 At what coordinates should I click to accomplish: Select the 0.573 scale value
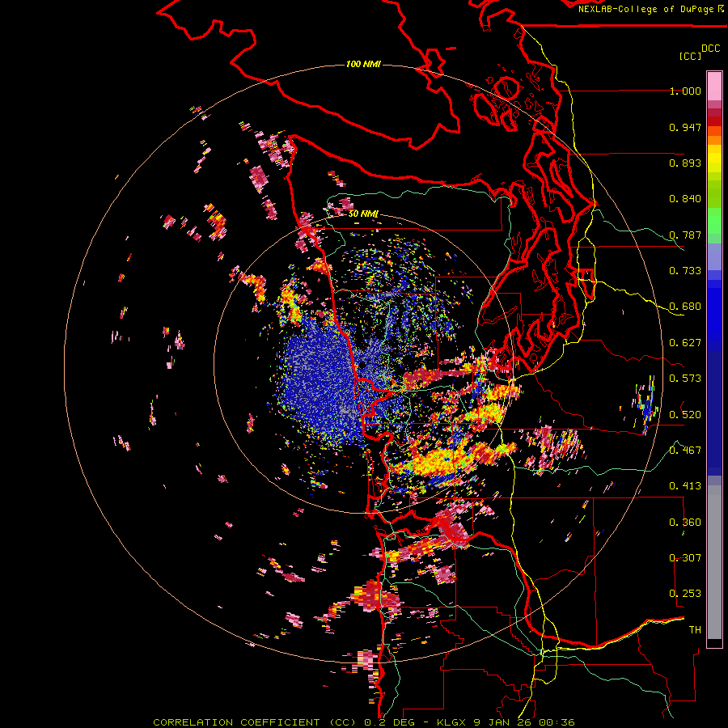pos(685,379)
